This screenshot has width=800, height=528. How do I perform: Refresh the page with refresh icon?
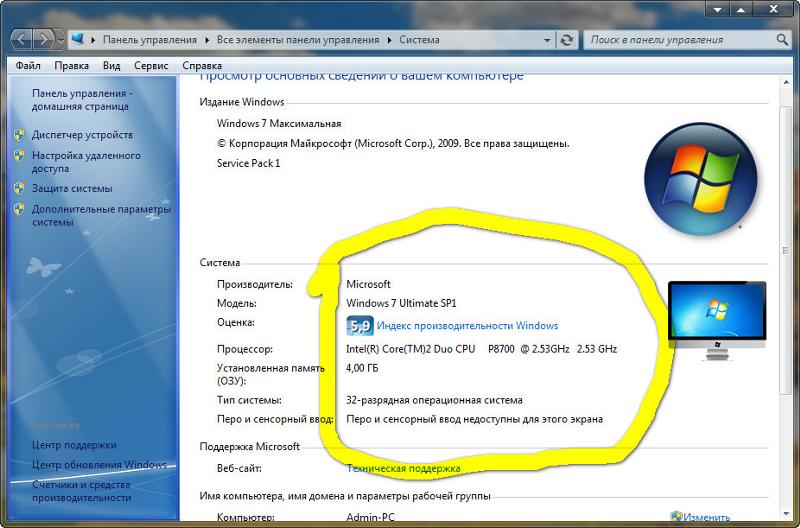pos(566,40)
